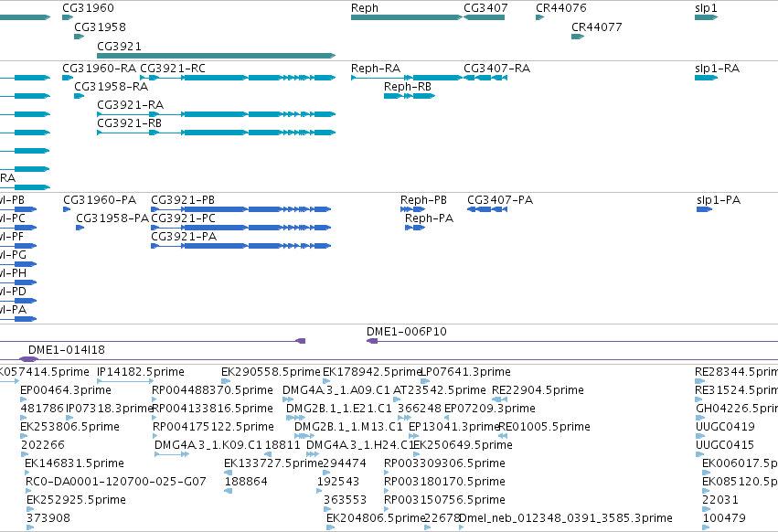This screenshot has width=778, height=532.
Task: Click EST RP004175122.5prime
Action: click(155, 436)
